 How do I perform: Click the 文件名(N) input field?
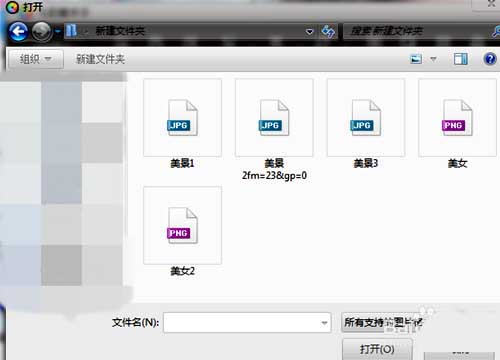click(247, 322)
